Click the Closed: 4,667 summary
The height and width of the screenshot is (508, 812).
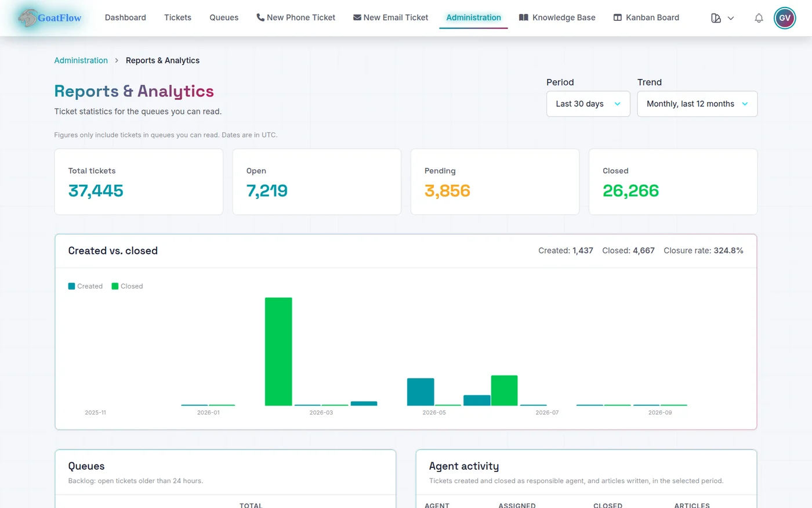click(628, 251)
